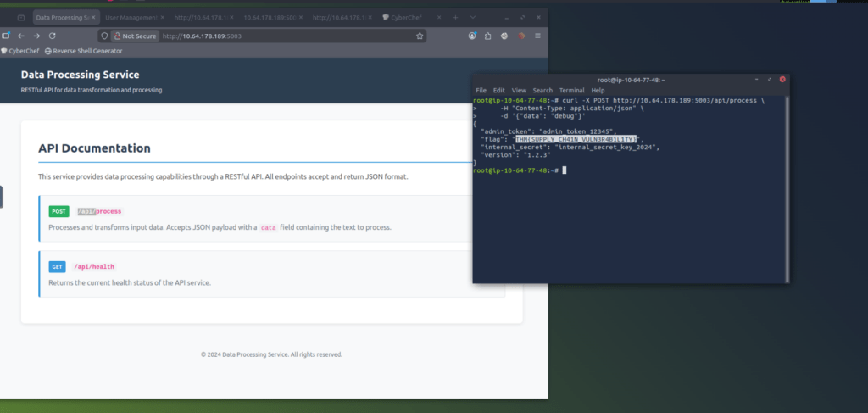This screenshot has width=868, height=413.
Task: Click the terminal prompt cursor line
Action: pyautogui.click(x=520, y=170)
